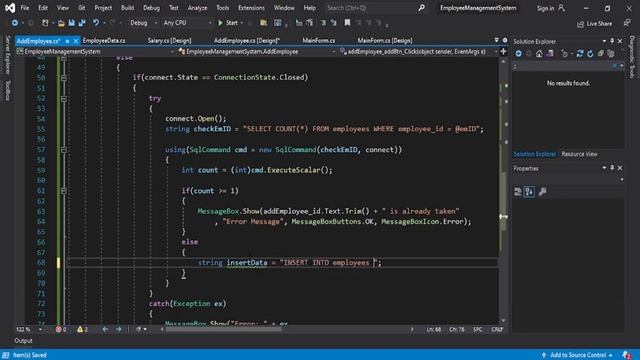Screen dimensions: 640x360
Task: Toggle auto-hide pin on Properties panel
Action: coord(612,168)
